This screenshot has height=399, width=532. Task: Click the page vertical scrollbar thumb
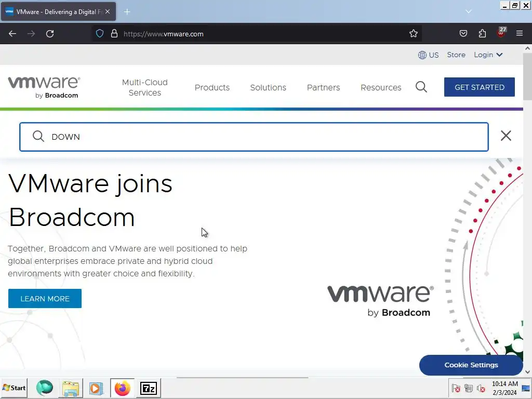click(528, 76)
